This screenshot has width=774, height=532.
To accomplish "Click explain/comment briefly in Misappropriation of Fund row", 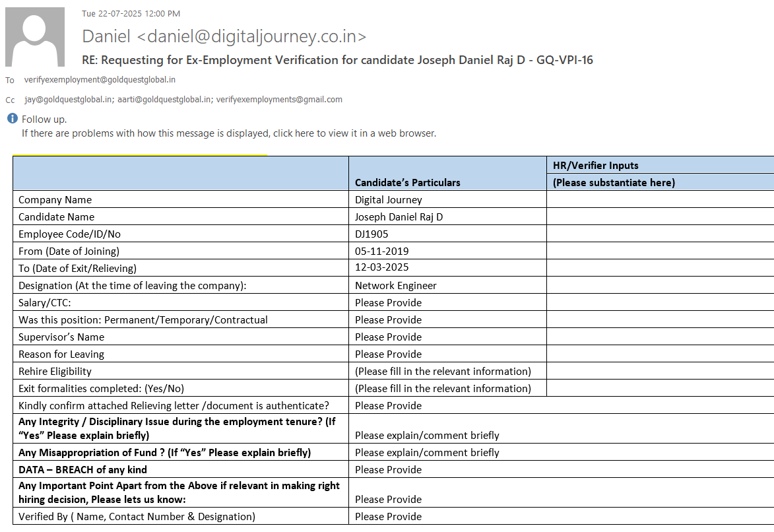I will click(427, 453).
